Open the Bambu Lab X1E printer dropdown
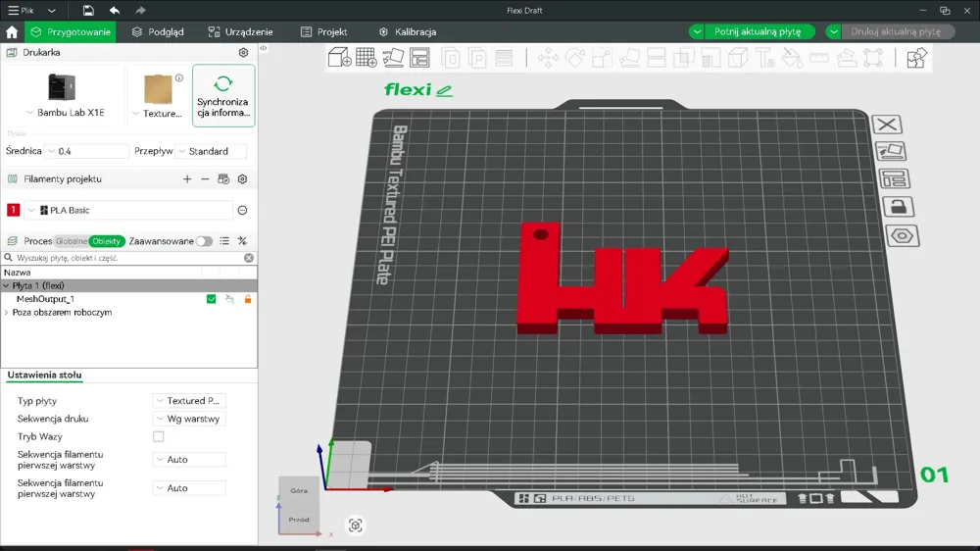The height and width of the screenshot is (551, 980). 66,113
